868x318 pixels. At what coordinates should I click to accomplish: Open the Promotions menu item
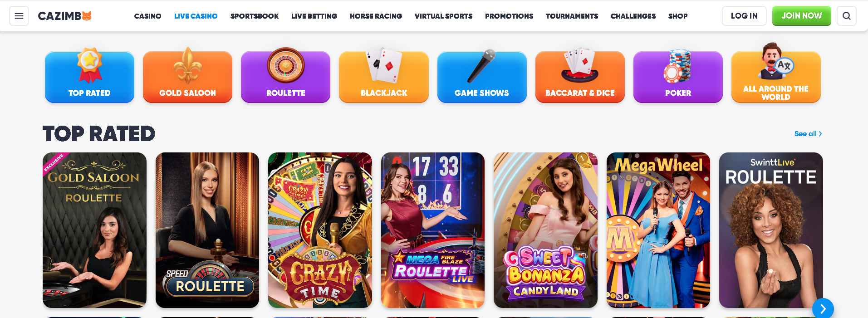click(509, 16)
